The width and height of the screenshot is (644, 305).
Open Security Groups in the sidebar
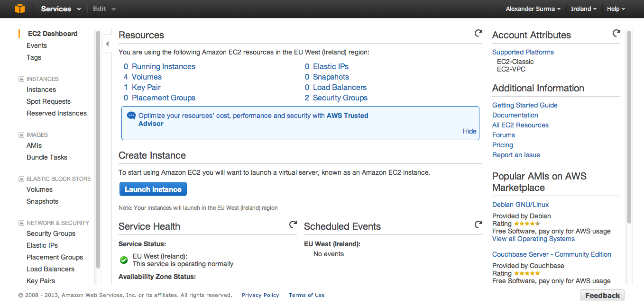[x=51, y=233]
